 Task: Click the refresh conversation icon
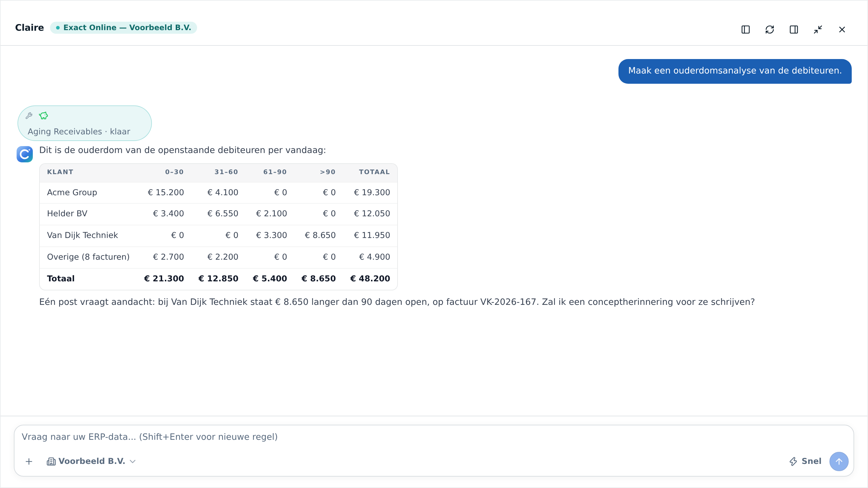click(x=770, y=30)
